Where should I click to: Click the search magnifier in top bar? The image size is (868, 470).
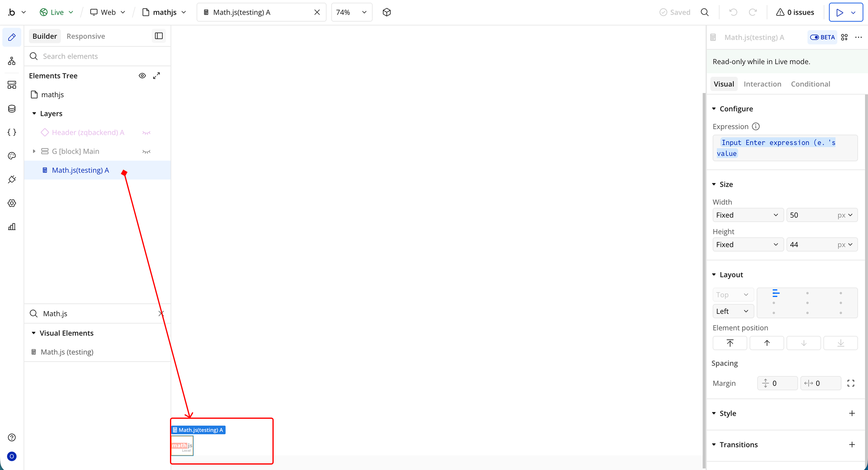pyautogui.click(x=705, y=12)
